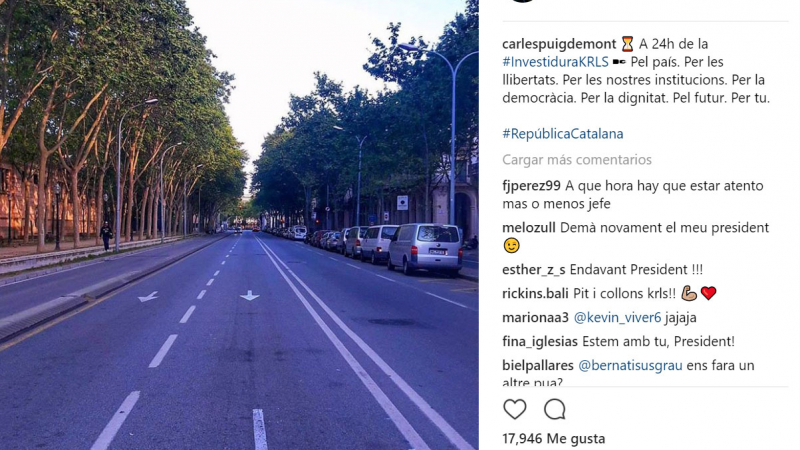Click the #InvestiduraKRLS hashtag
This screenshot has height=450, width=800.
point(555,62)
